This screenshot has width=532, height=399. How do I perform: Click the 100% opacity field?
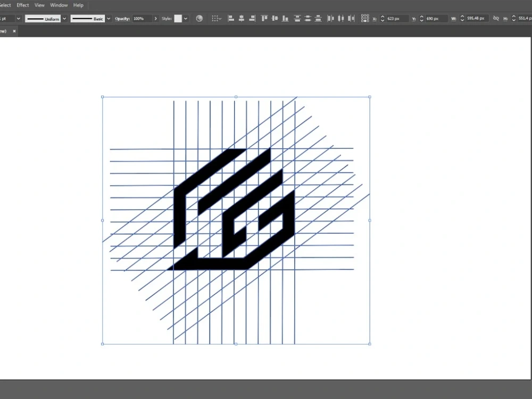click(x=142, y=19)
